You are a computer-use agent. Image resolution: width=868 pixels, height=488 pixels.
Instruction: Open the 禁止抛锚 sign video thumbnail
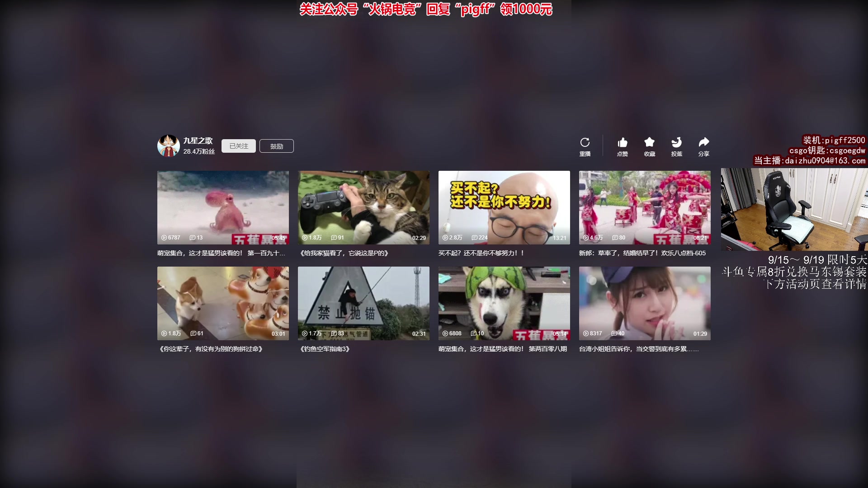pos(363,303)
